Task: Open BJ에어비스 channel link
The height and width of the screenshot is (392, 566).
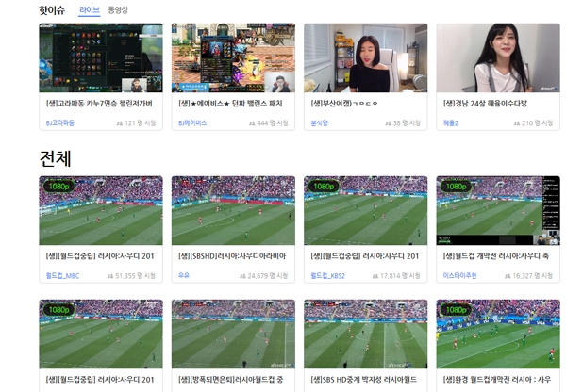Action: pyautogui.click(x=192, y=123)
